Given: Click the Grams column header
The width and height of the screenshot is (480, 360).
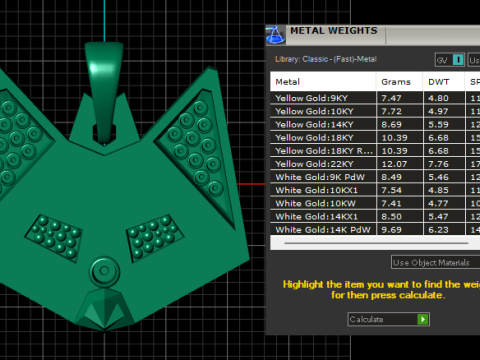Looking at the screenshot, I should pyautogui.click(x=400, y=82).
